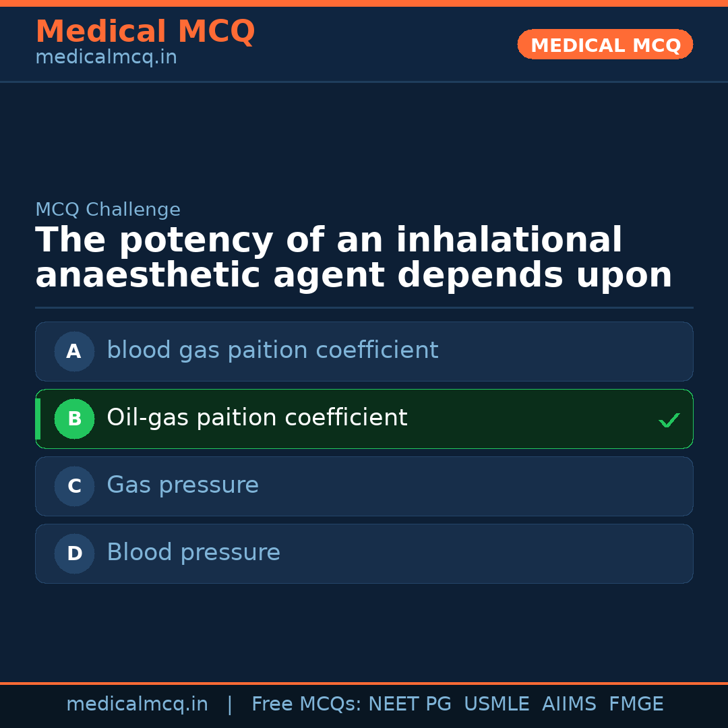
Task: Click the 'Free MCQs:' footer text
Action: (306, 704)
